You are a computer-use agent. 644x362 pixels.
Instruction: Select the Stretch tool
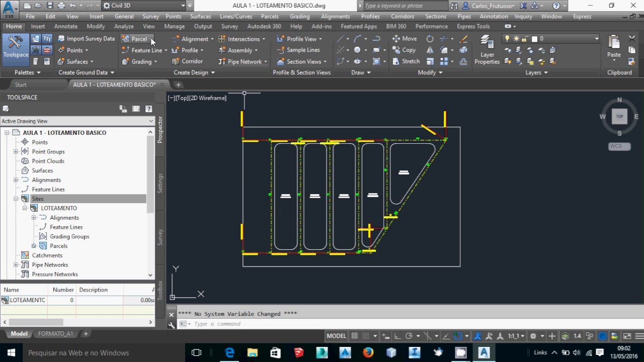(406, 61)
